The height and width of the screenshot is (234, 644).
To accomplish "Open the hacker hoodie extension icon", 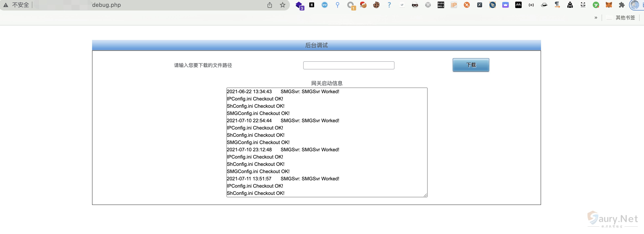I will (x=571, y=5).
